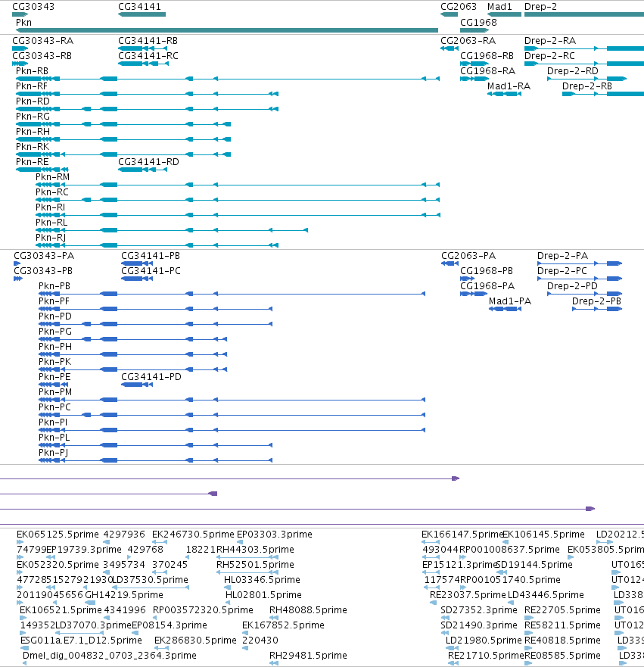The image size is (644, 667).
Task: Click the CG34141-PD protein label
Action: click(x=151, y=377)
